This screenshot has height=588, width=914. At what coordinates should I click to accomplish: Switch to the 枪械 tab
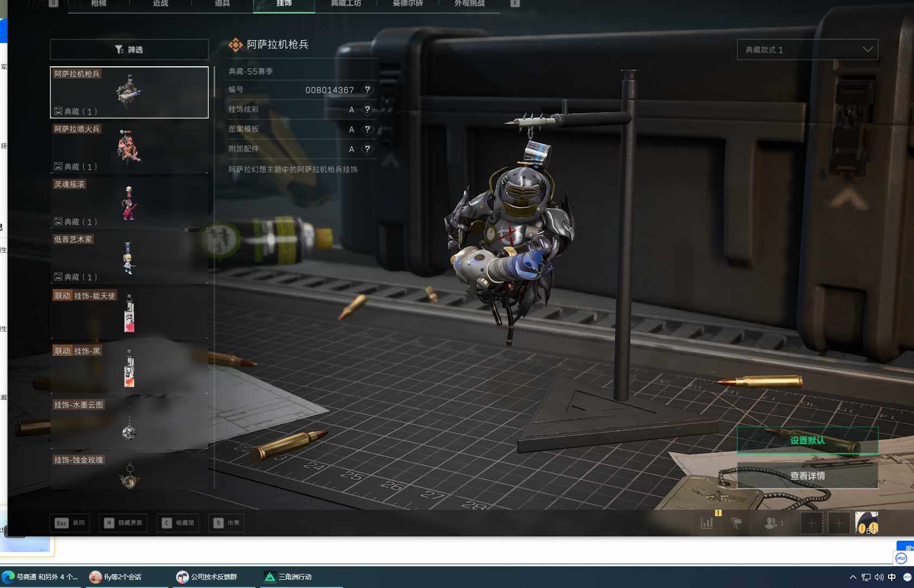click(98, 4)
